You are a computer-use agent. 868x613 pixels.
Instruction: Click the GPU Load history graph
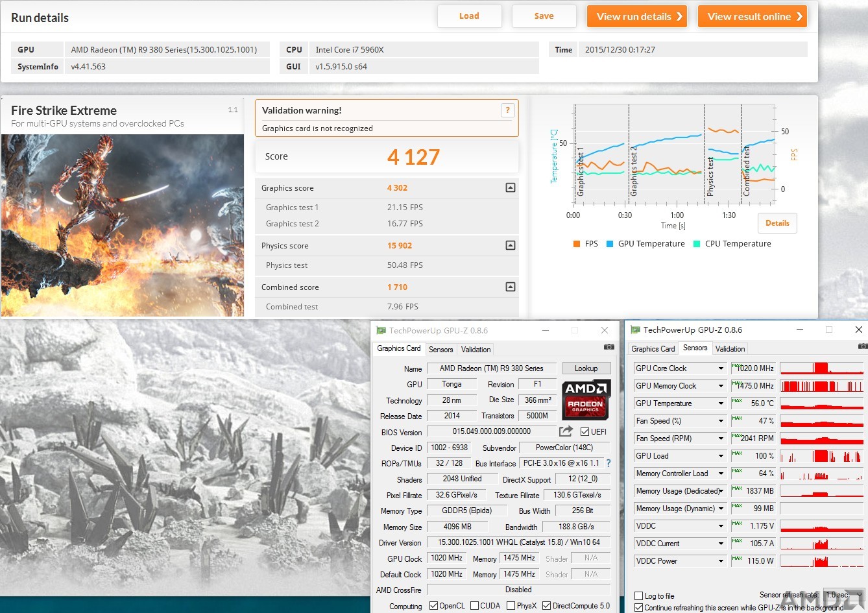pos(822,456)
